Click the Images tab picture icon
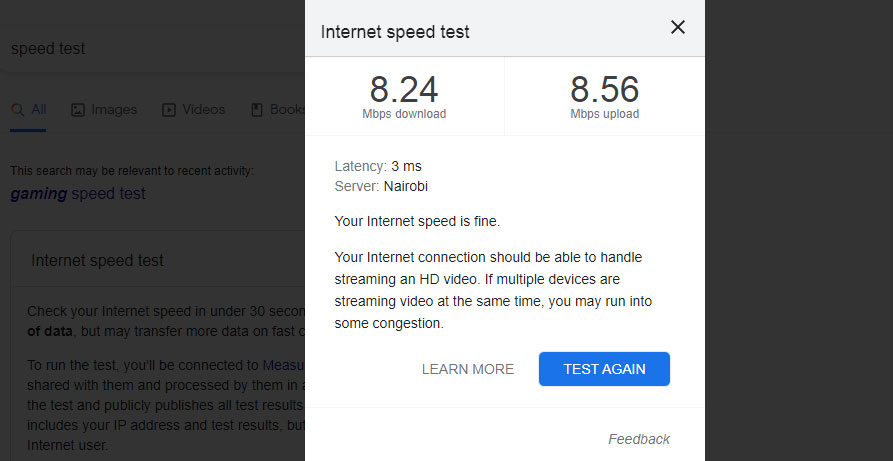893x461 pixels. [77, 110]
